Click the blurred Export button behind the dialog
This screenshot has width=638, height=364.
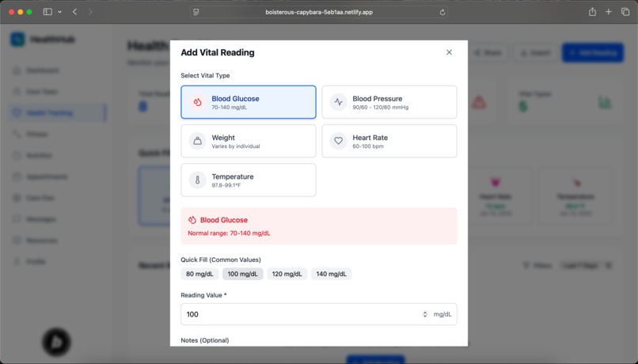click(535, 53)
